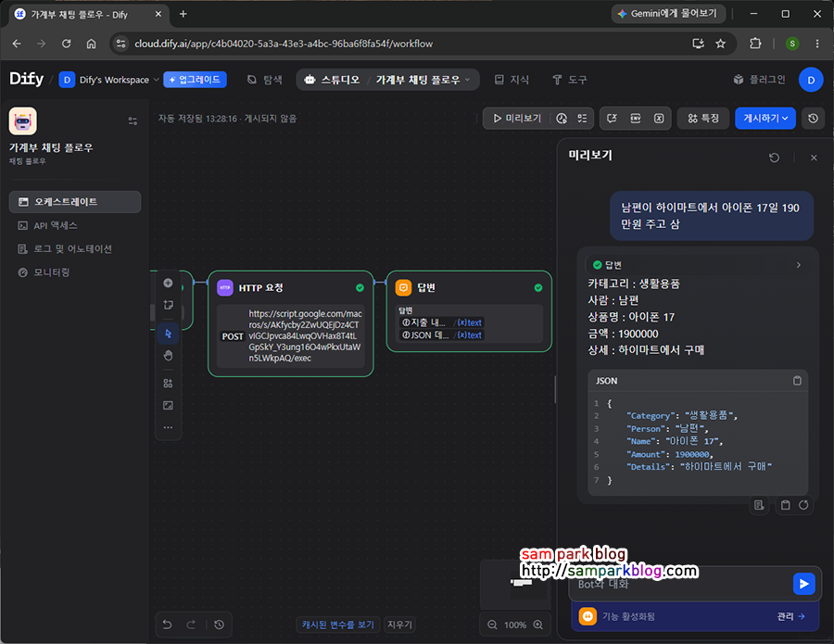Select 모니터링 in the sidebar
Image resolution: width=834 pixels, height=644 pixels.
click(x=75, y=272)
